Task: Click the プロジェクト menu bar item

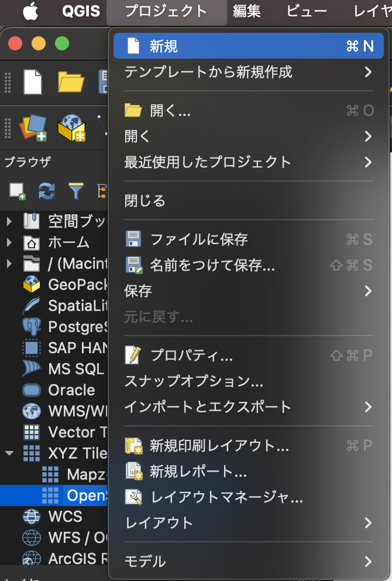Action: [x=166, y=12]
